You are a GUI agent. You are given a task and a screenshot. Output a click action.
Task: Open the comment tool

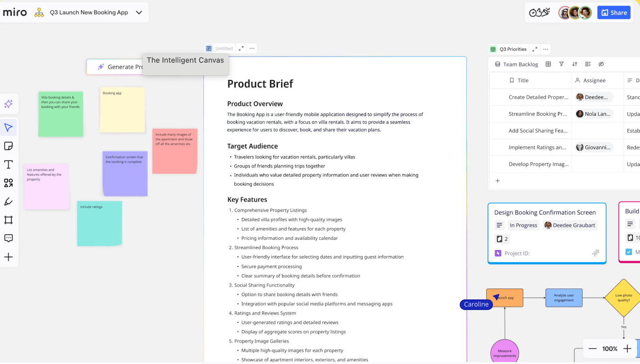click(x=9, y=238)
